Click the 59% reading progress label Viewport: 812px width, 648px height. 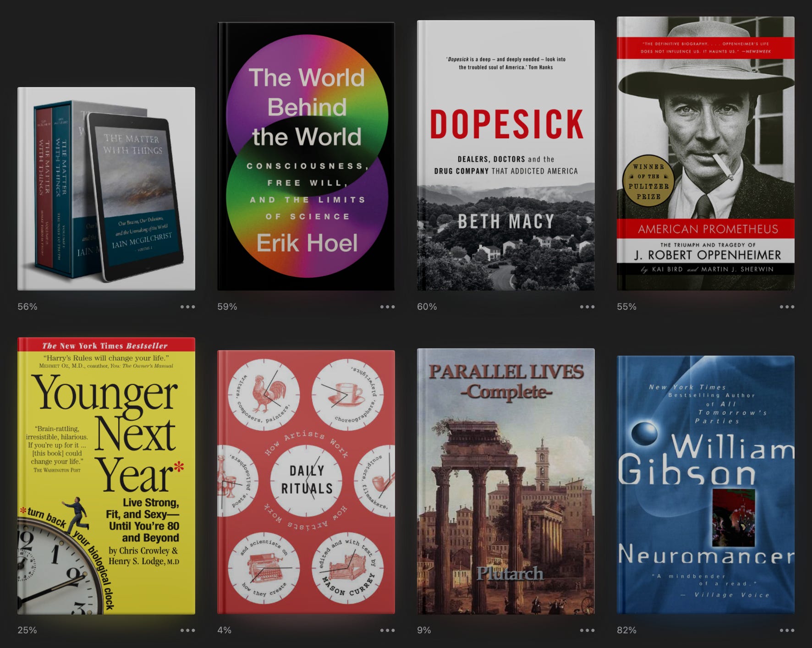point(227,307)
